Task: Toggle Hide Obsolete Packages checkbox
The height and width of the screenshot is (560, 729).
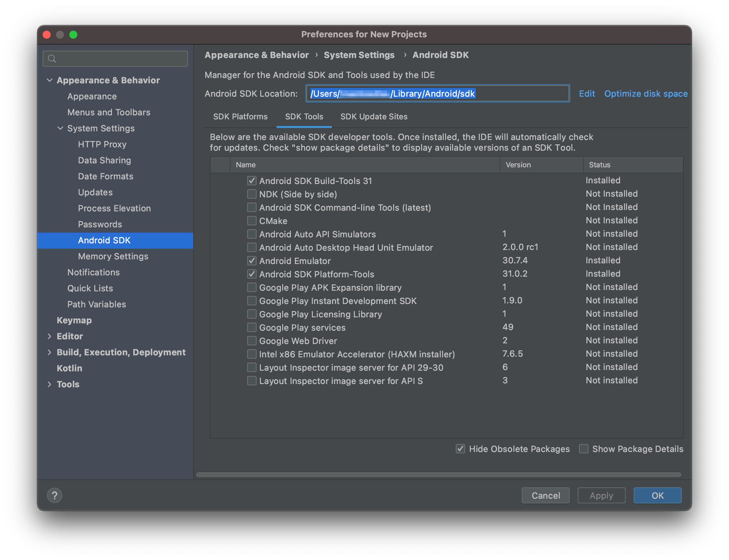Action: click(460, 449)
